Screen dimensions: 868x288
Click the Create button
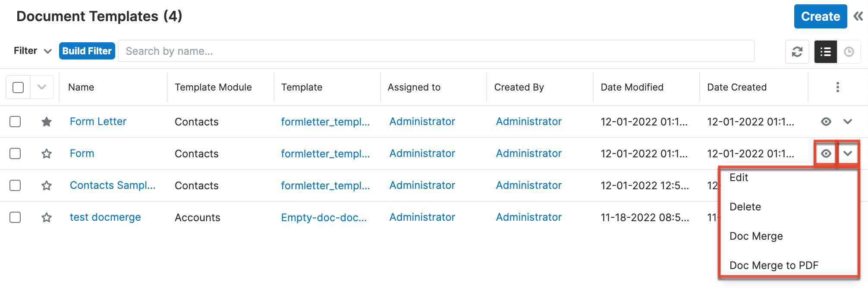click(x=820, y=16)
